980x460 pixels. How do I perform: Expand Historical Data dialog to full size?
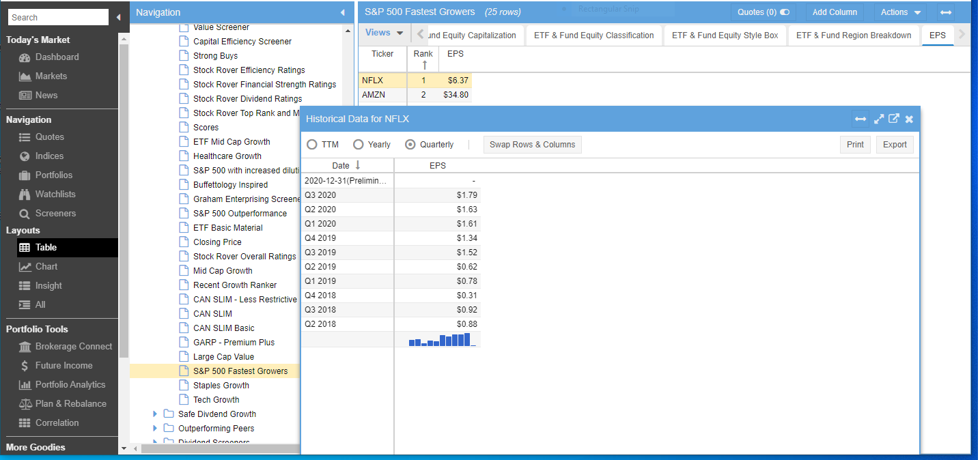878,119
